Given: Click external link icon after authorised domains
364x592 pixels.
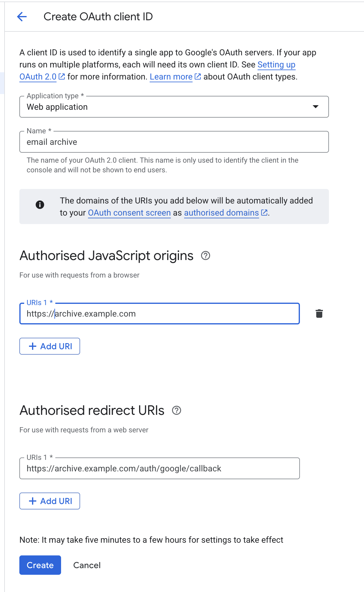Looking at the screenshot, I should tap(264, 213).
